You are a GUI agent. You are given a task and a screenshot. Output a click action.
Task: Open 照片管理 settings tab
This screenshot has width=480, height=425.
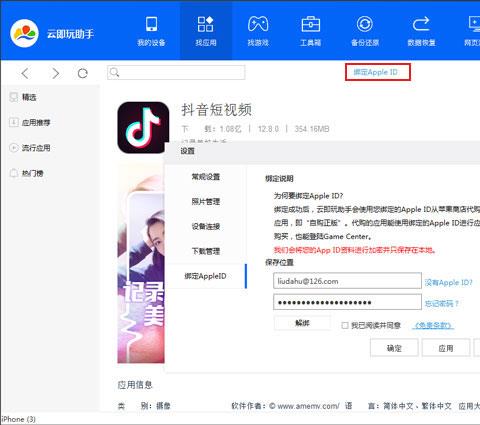(x=206, y=201)
